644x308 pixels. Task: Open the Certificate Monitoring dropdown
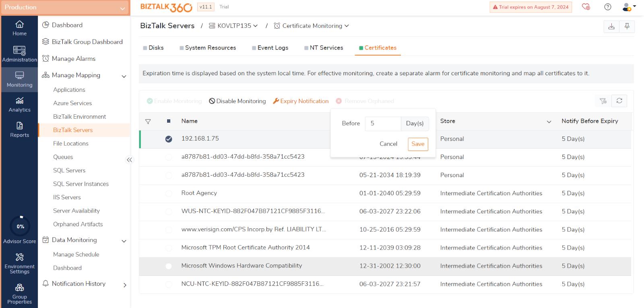pyautogui.click(x=311, y=26)
